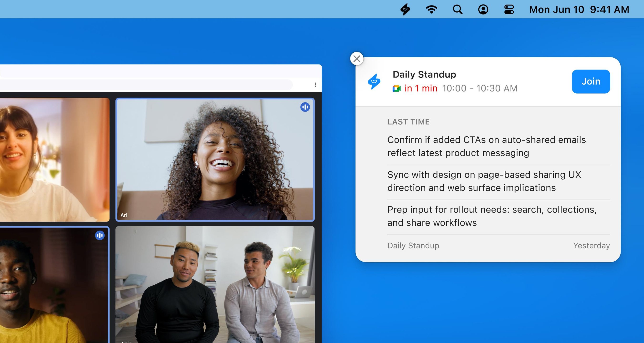
Task: Click the Google Meet icon beside 'in 1 min'
Action: pyautogui.click(x=396, y=89)
